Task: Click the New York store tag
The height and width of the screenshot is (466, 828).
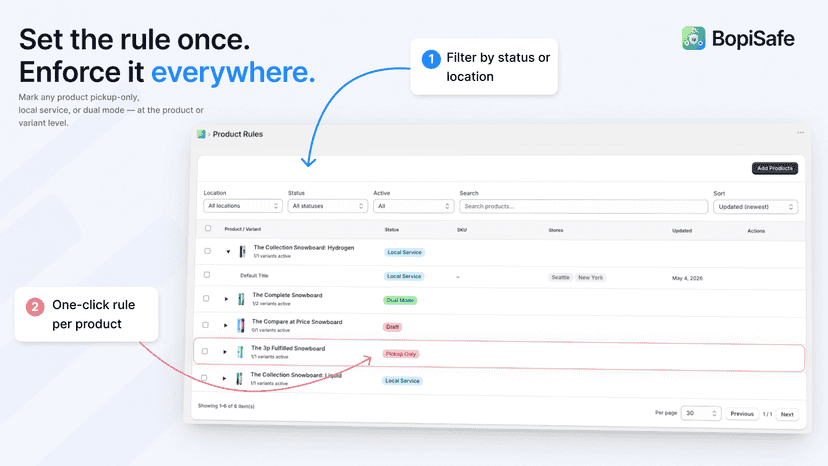Action: coord(590,277)
